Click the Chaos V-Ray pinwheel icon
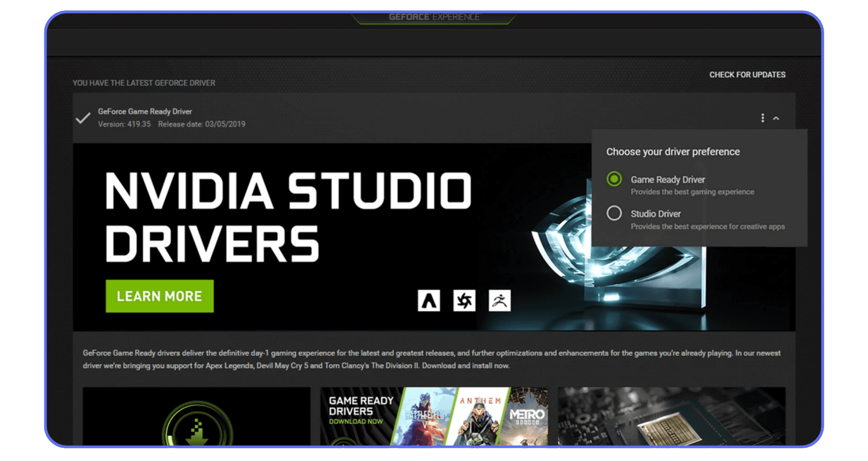Viewport: 868px width, 461px height. pos(464,300)
